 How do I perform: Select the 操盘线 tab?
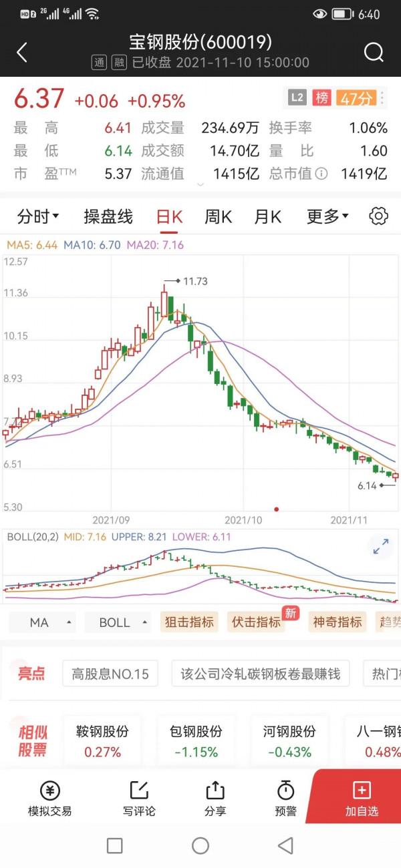click(108, 216)
